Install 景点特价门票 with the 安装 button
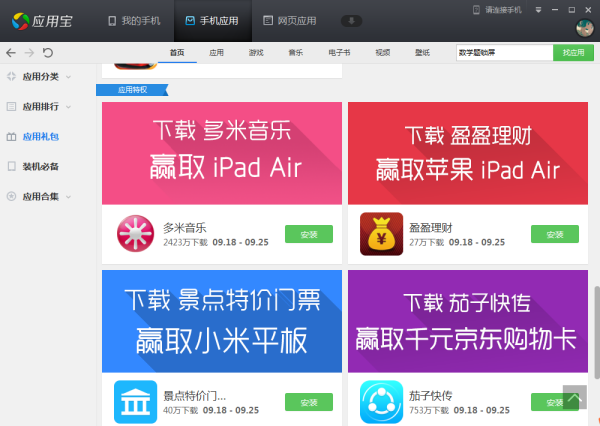Screen dimensions: 600x426 309,402
